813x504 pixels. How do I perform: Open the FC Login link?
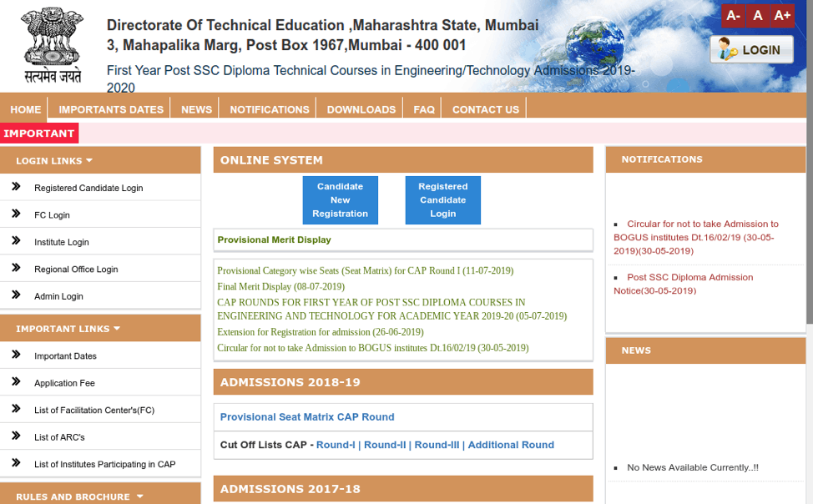[x=52, y=214]
